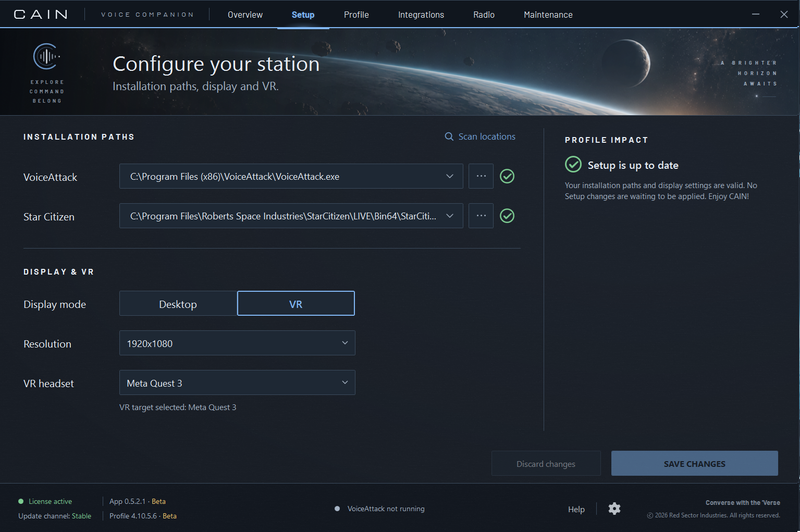Viewport: 800px width, 532px height.
Task: Switch display mode to Desktop
Action: (178, 303)
